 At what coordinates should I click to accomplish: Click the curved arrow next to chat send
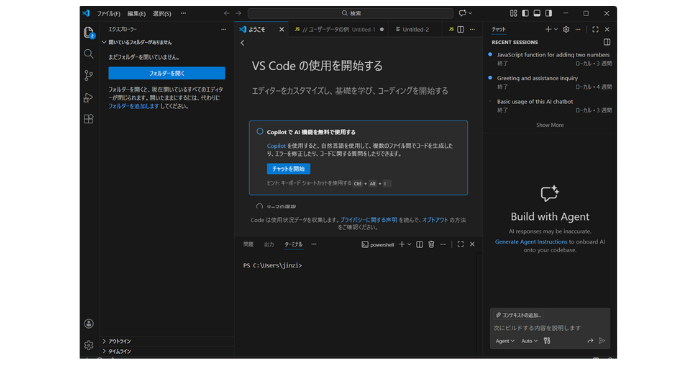pyautogui.click(x=590, y=341)
